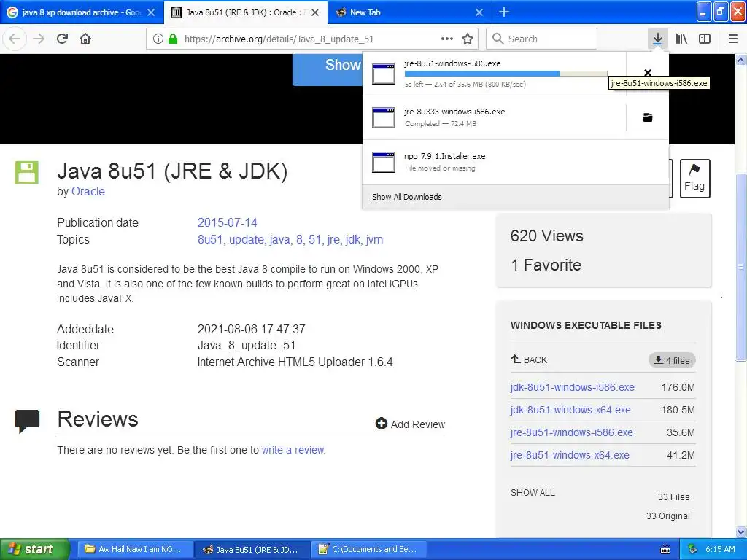This screenshot has width=747, height=560.
Task: Show sidebars icon in toolbar
Action: coord(705,39)
